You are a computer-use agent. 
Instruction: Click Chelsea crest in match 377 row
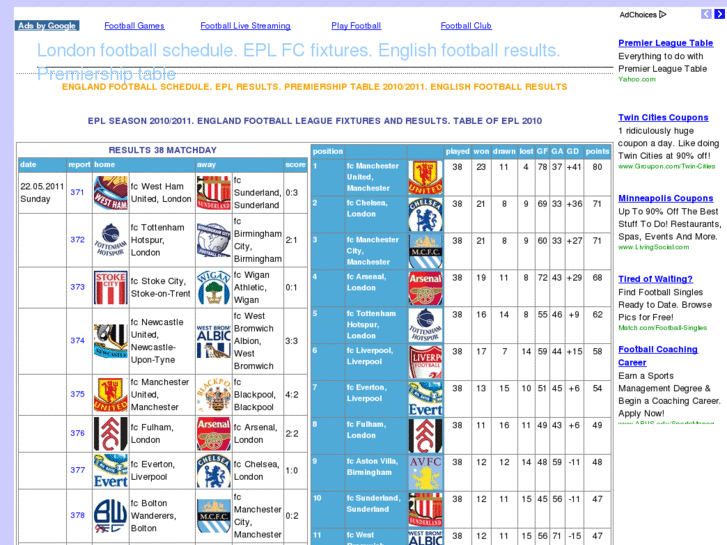coord(213,471)
